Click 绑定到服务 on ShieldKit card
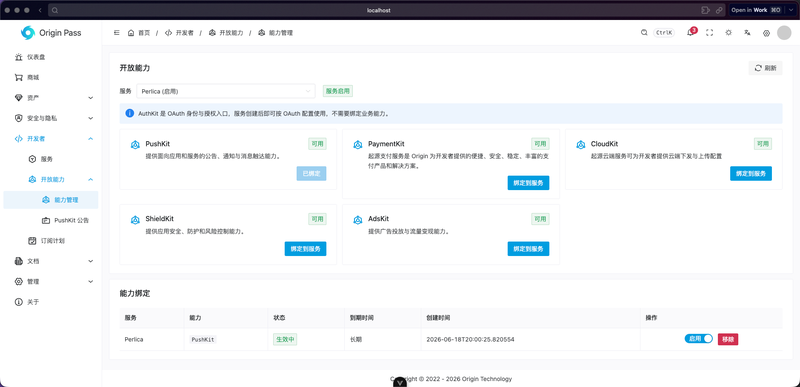Image resolution: width=800 pixels, height=387 pixels. pyautogui.click(x=305, y=249)
